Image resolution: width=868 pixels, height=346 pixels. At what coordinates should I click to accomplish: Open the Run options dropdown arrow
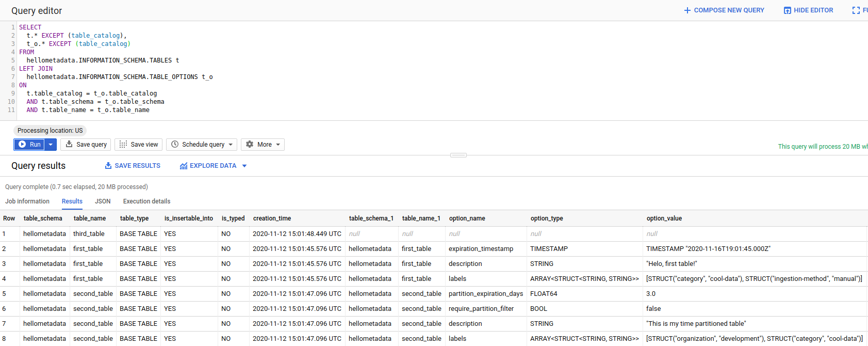(51, 145)
